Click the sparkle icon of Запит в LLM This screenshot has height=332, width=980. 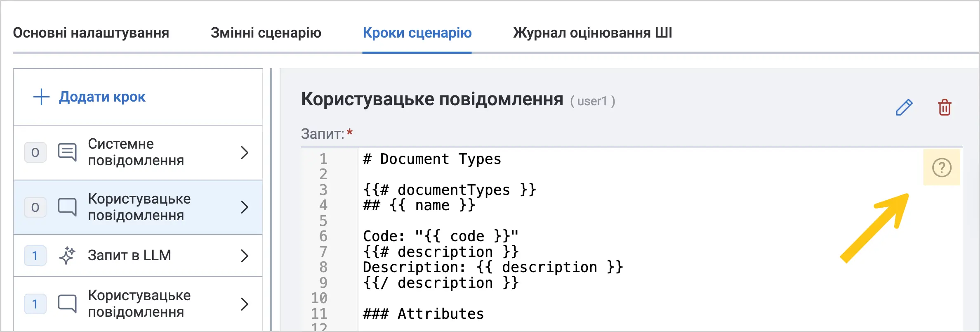tap(67, 256)
